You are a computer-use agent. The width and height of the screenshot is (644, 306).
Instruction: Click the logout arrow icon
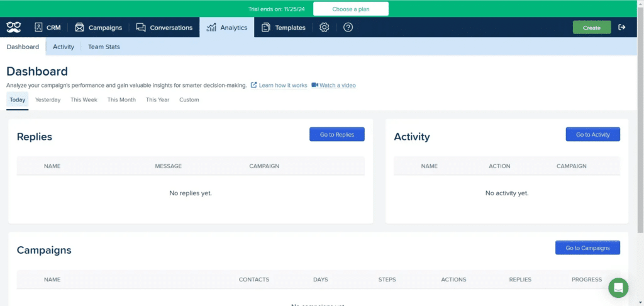(622, 27)
